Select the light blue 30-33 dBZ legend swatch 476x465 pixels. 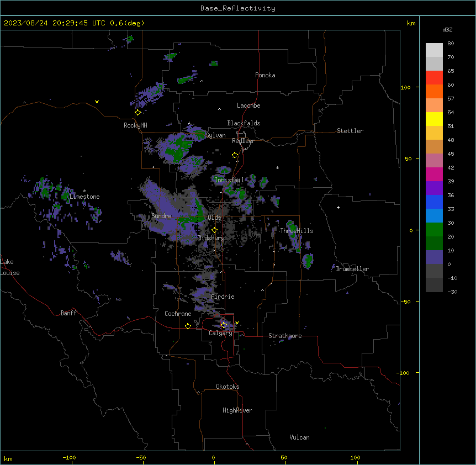[x=434, y=215]
